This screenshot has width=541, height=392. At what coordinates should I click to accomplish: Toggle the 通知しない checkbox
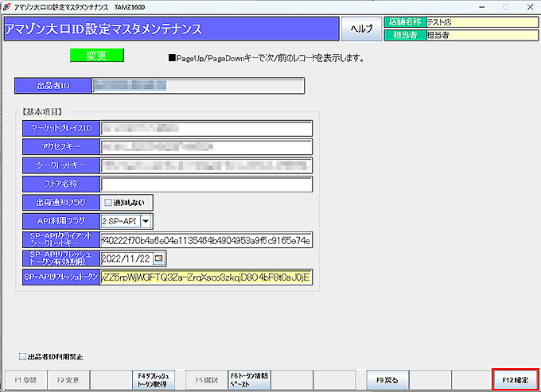108,203
